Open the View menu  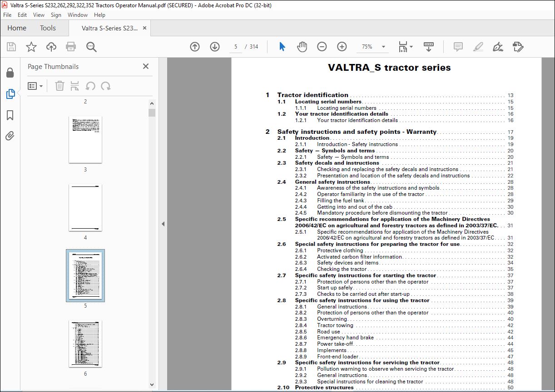click(39, 15)
